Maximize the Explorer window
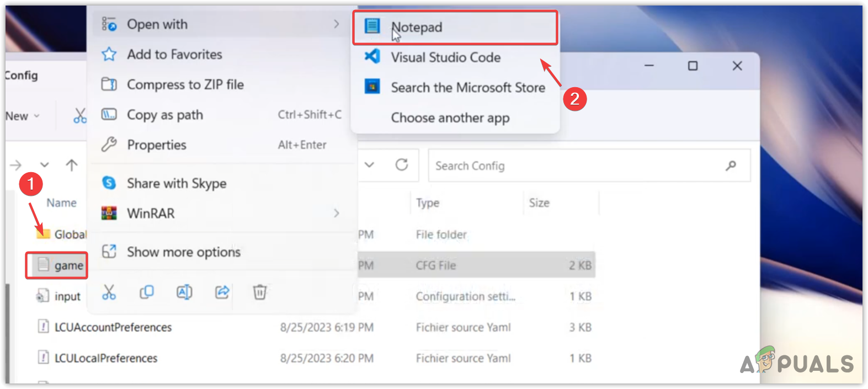The image size is (868, 389). click(x=693, y=66)
